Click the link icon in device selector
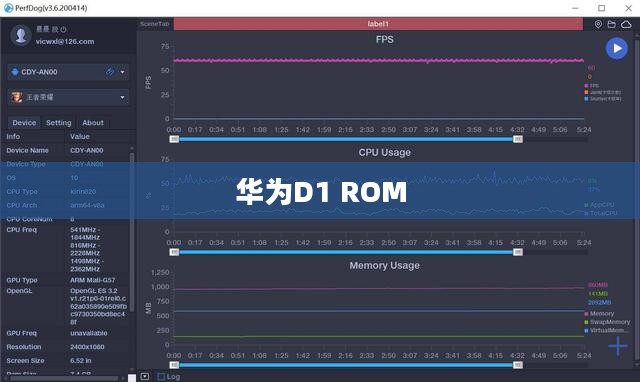 pyautogui.click(x=109, y=72)
